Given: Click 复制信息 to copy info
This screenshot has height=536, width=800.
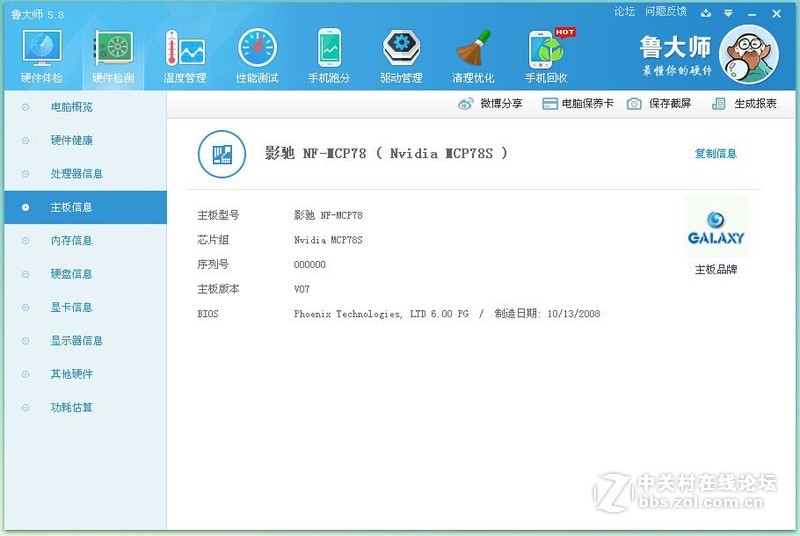Looking at the screenshot, I should coord(715,154).
